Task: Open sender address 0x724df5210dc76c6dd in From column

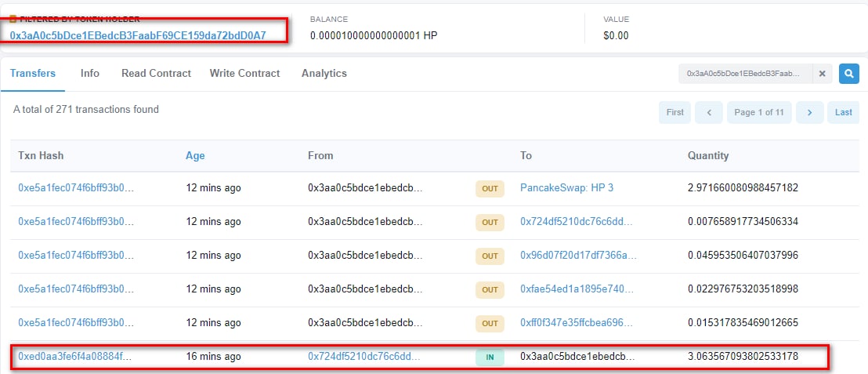Action: [x=364, y=356]
